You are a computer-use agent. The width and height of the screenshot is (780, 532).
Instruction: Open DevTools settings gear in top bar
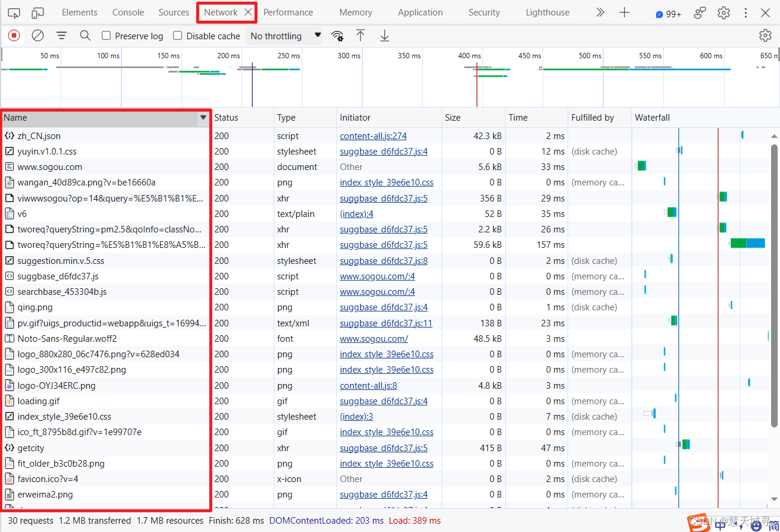[x=723, y=12]
